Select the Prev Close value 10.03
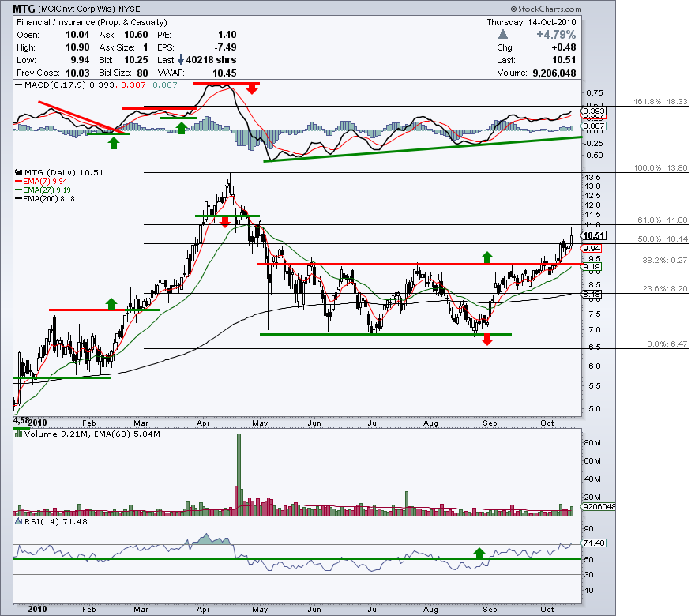This screenshot has height=616, width=695. [77, 73]
